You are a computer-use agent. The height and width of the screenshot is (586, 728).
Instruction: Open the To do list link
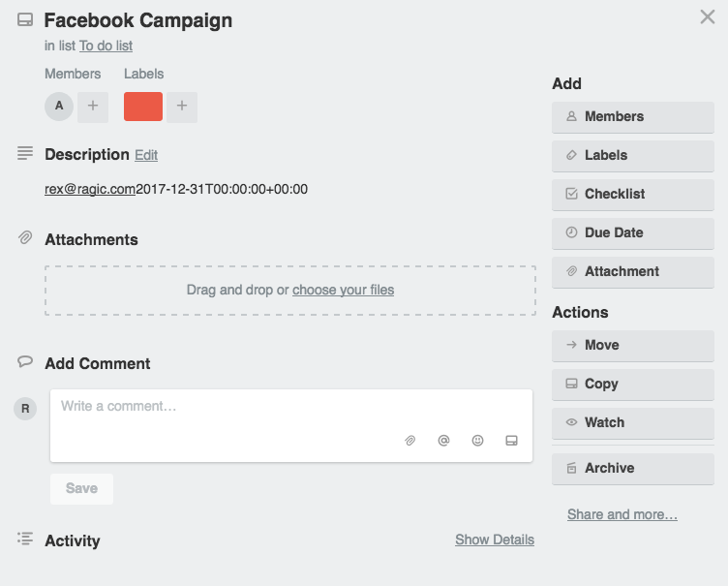[x=106, y=46]
